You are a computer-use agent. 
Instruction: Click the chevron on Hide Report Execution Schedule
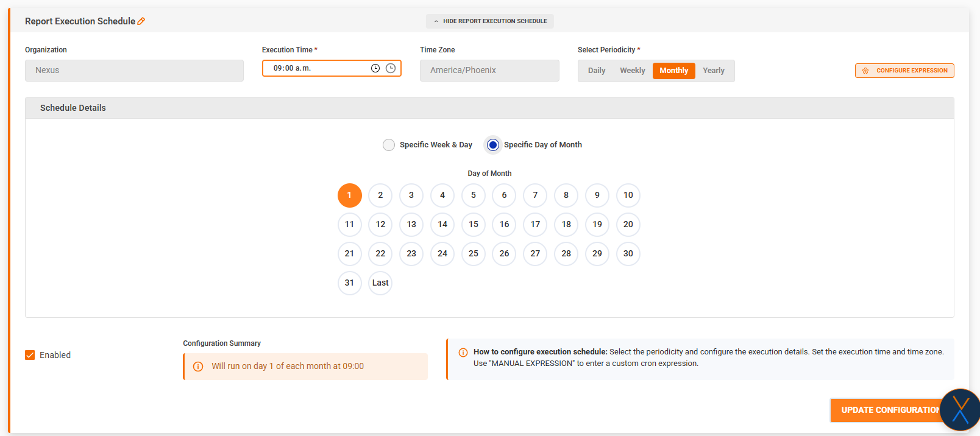pyautogui.click(x=436, y=21)
